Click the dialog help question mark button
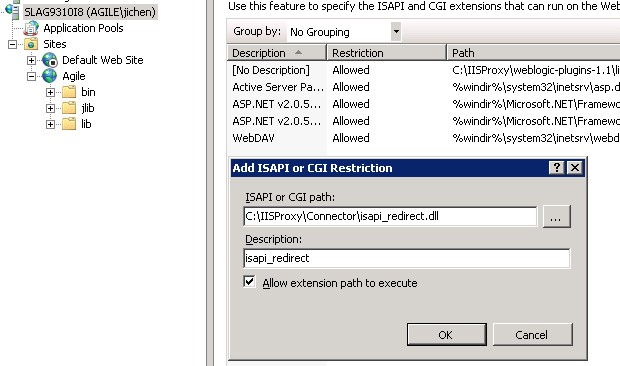Viewport: 620px width, 366px height. point(556,168)
